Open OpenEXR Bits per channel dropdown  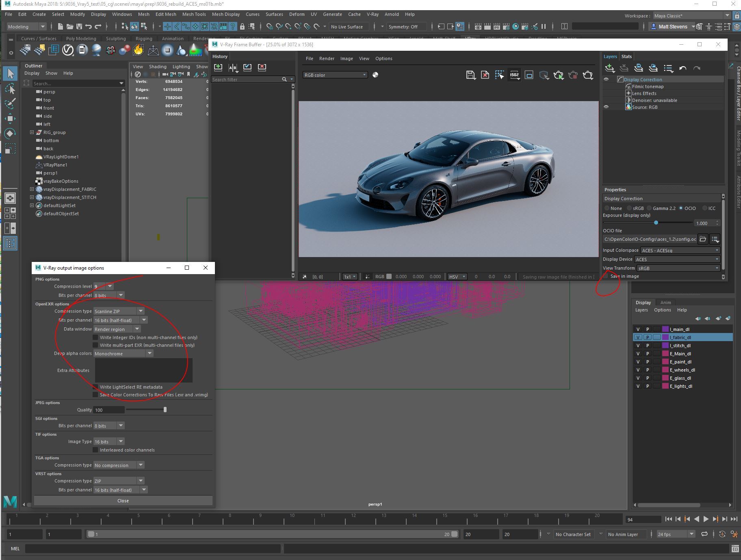click(120, 320)
